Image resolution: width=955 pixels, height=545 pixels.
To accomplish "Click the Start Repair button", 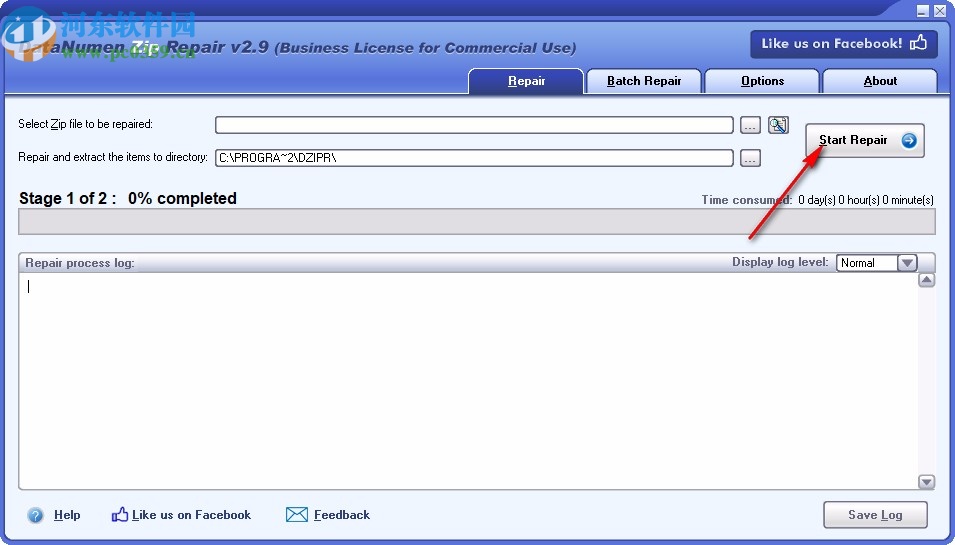I will coord(865,141).
